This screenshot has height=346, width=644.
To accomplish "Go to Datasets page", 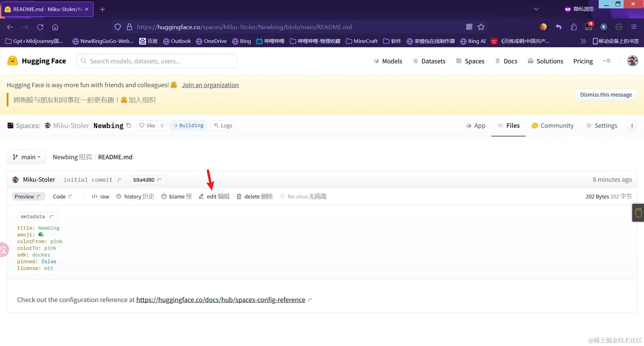I will (x=429, y=61).
